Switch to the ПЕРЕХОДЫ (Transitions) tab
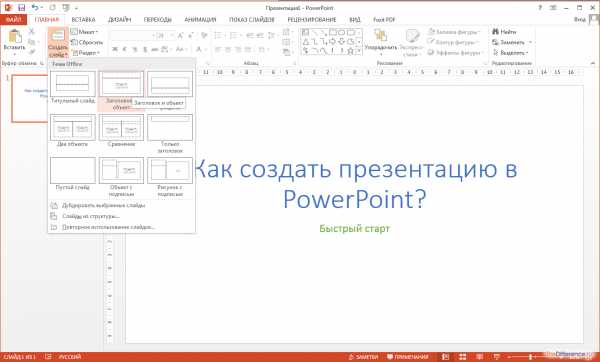This screenshot has width=600, height=362. (158, 20)
